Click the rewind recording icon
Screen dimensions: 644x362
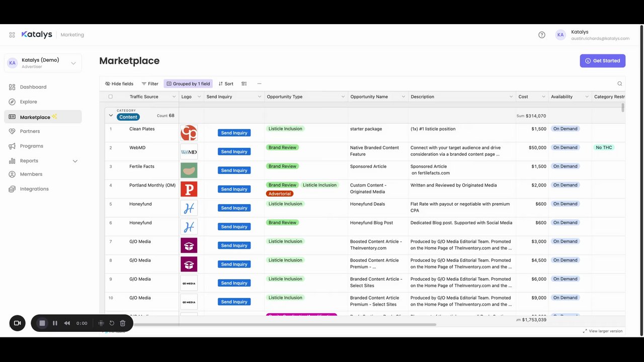coord(67,323)
